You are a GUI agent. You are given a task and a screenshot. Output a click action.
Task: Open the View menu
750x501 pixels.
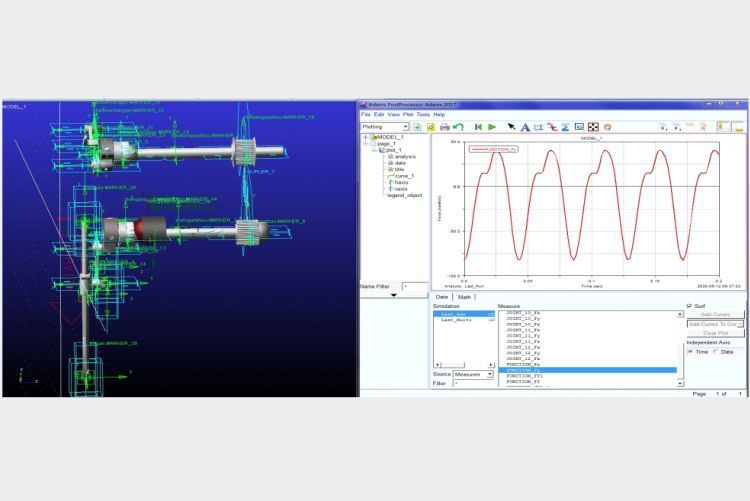[x=394, y=115]
